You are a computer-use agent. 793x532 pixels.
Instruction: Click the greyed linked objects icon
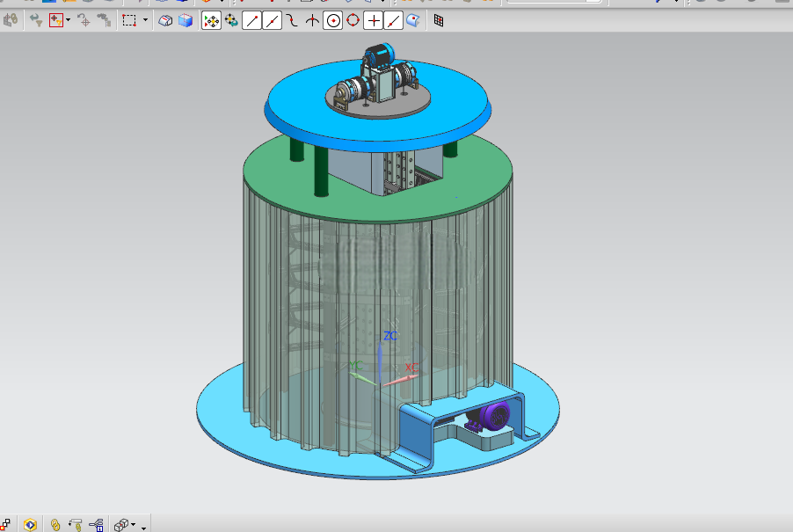point(11,20)
